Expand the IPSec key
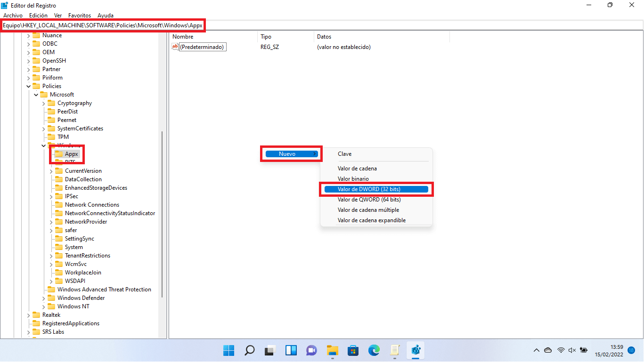644x362 pixels. coord(51,196)
